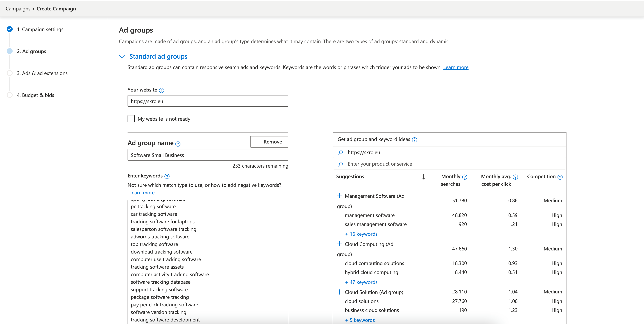644x324 pixels.
Task: Click the help icon for ad group and keyword ideas
Action: 414,140
